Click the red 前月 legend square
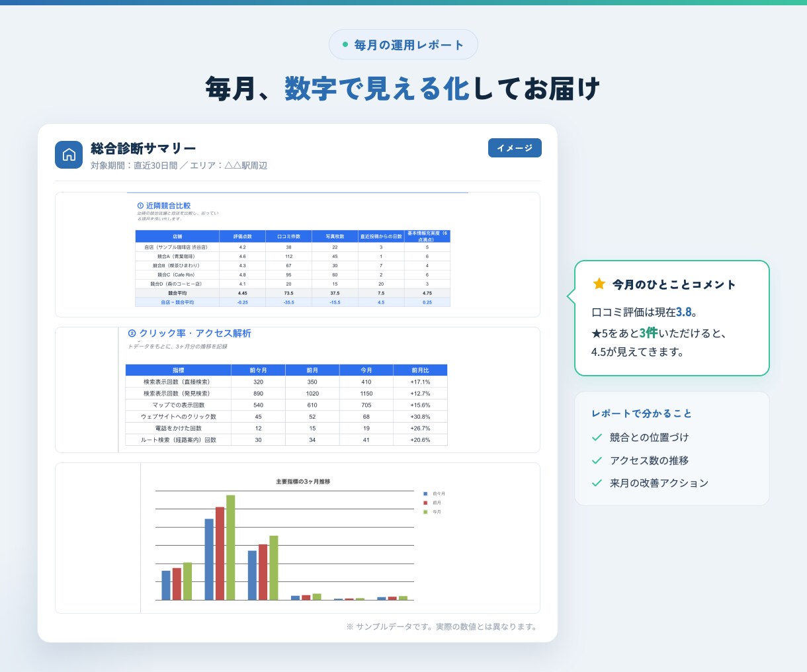The width and height of the screenshot is (807, 672). tap(425, 503)
